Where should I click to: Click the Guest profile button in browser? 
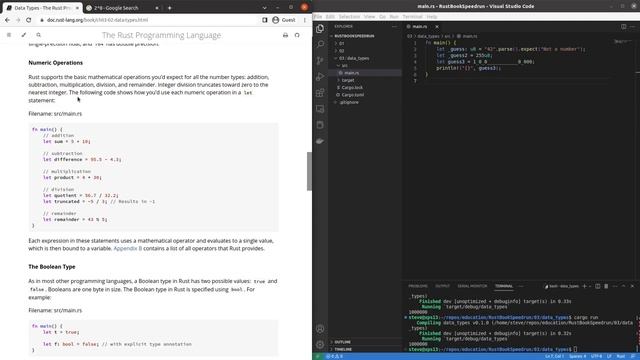coord(284,20)
